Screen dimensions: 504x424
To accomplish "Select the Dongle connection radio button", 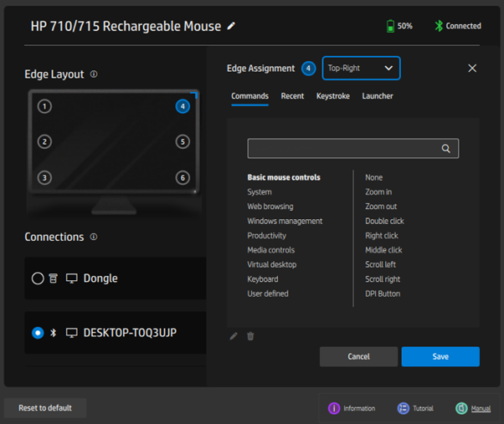I will (x=38, y=278).
